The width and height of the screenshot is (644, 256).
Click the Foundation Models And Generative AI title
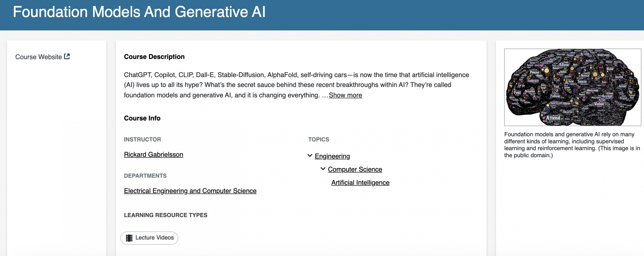[x=139, y=12]
